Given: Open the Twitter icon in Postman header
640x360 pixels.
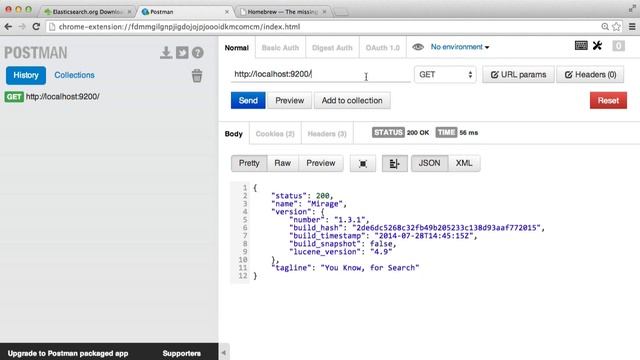Looking at the screenshot, I should pos(182,53).
